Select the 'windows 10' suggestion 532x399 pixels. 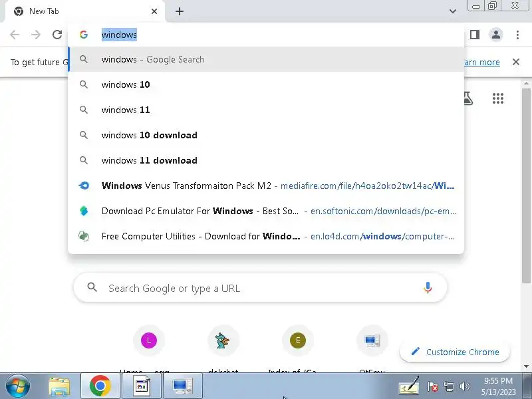click(x=266, y=84)
